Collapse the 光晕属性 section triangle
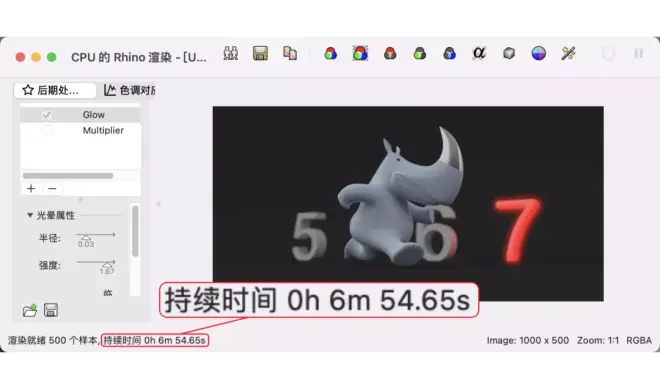 tap(30, 215)
